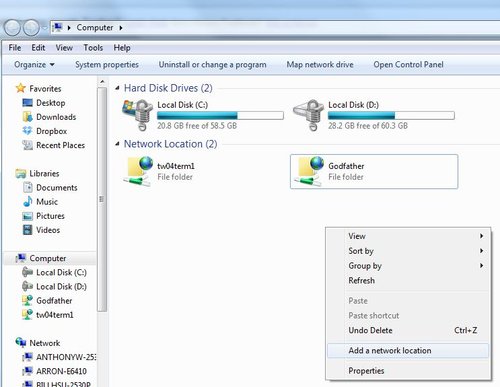This screenshot has height=387, width=500.
Task: Click Godfather network icon in sidebar
Action: click(x=27, y=300)
